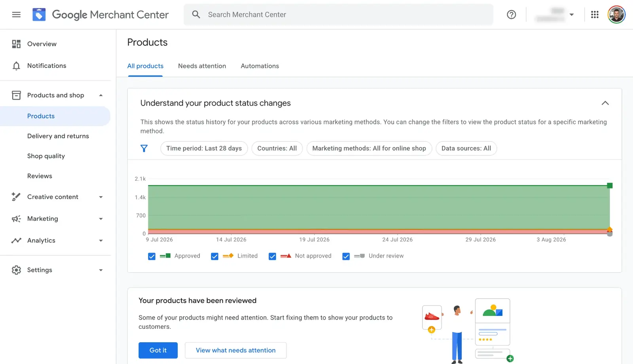The width and height of the screenshot is (633, 364).
Task: Click the 'Understand your product status changes' heading
Action: tap(216, 103)
